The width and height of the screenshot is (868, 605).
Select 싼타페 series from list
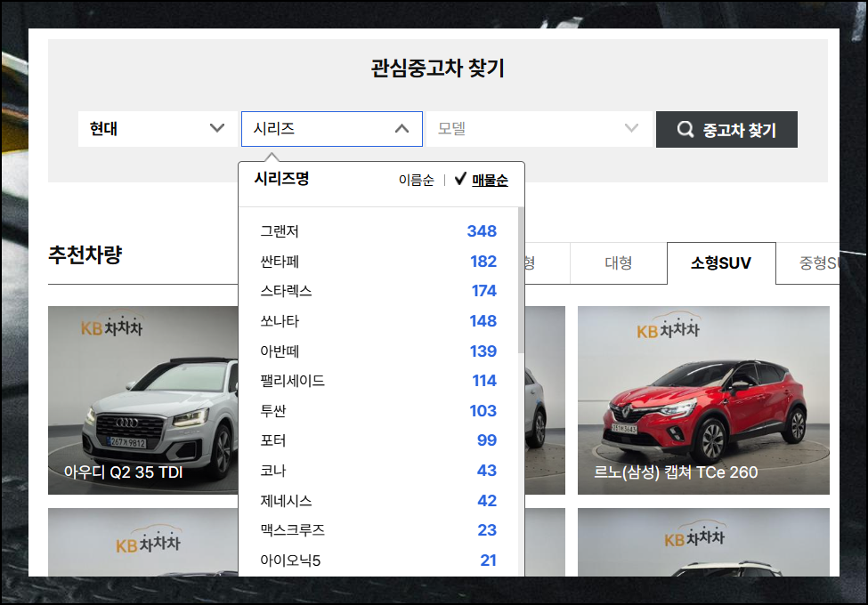378,261
